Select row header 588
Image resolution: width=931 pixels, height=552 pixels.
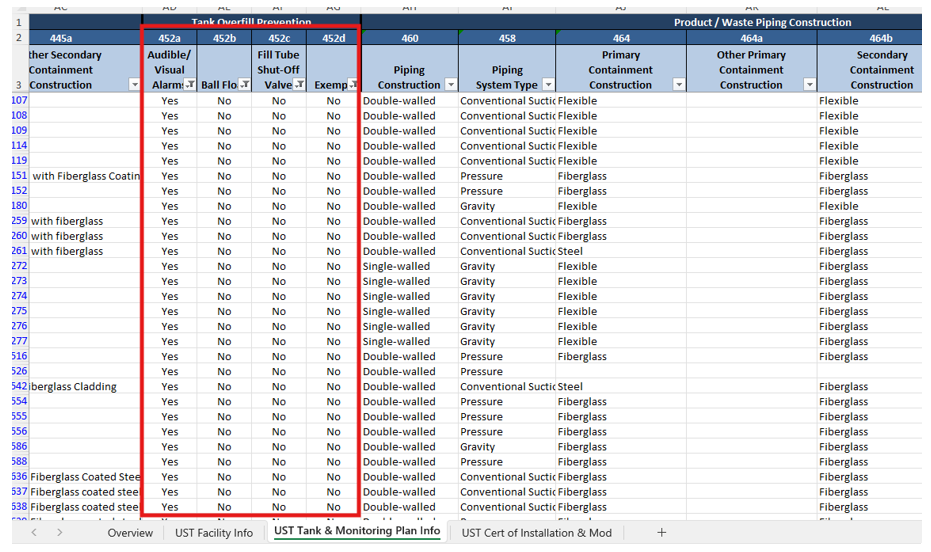20,461
